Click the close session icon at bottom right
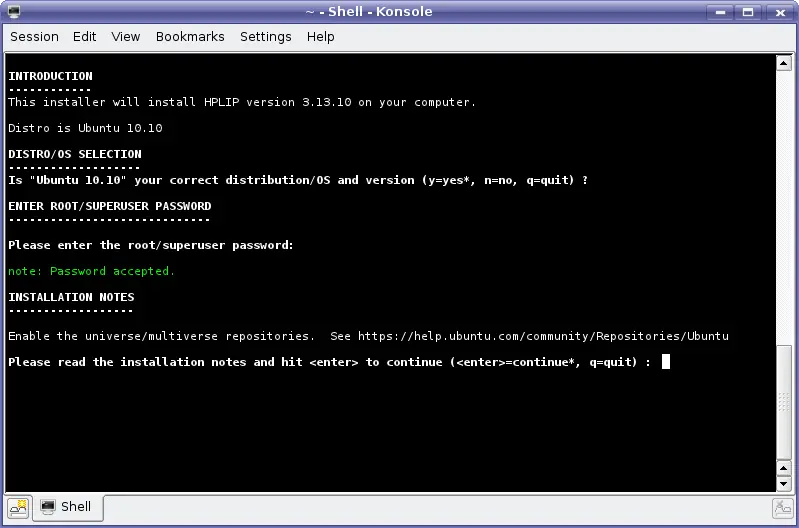 [782, 508]
